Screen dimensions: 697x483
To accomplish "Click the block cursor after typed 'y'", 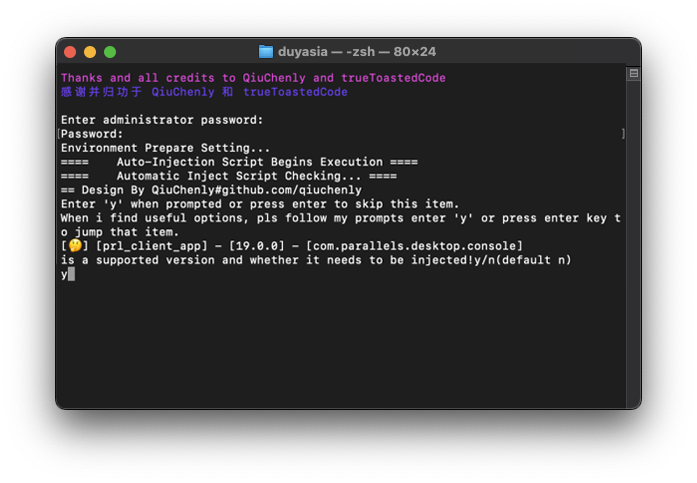I will point(72,274).
